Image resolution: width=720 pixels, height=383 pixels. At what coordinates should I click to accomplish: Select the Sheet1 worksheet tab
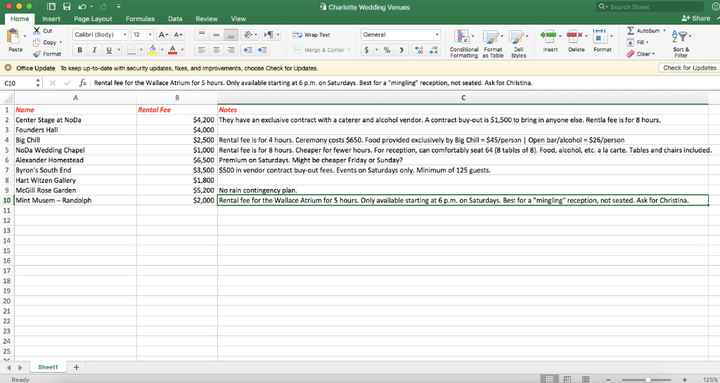click(x=48, y=367)
